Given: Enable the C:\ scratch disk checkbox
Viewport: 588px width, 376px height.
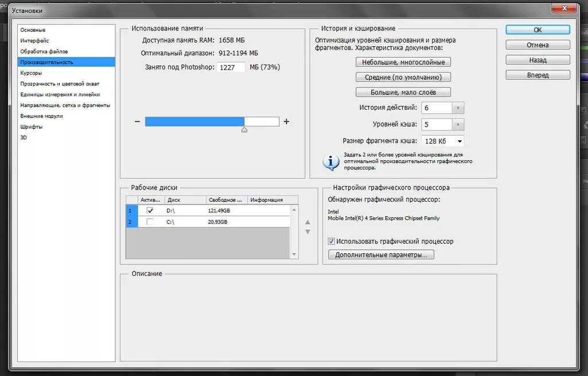Looking at the screenshot, I should click(x=150, y=222).
